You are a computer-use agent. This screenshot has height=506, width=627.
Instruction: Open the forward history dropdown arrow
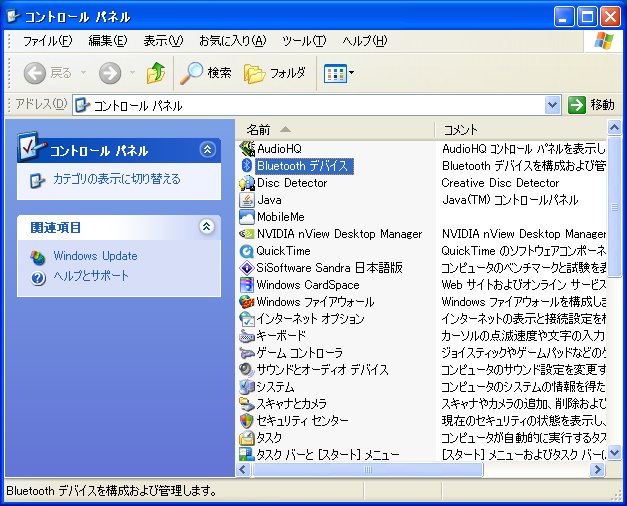coord(132,73)
